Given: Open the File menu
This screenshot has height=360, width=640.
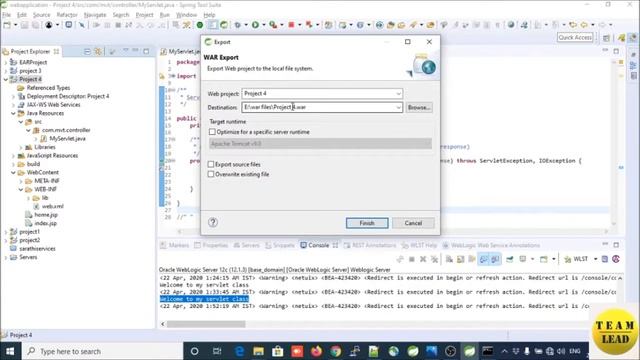Looking at the screenshot, I should (x=7, y=15).
